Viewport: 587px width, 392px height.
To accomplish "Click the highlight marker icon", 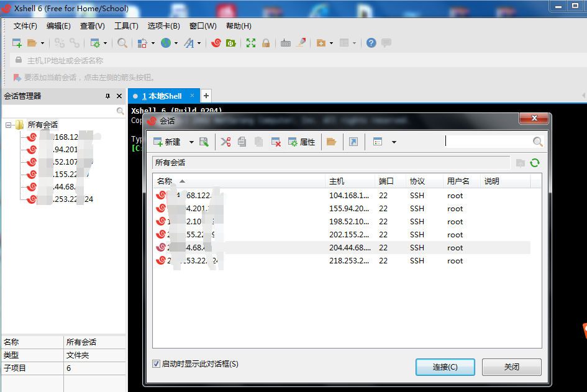I will [x=301, y=43].
